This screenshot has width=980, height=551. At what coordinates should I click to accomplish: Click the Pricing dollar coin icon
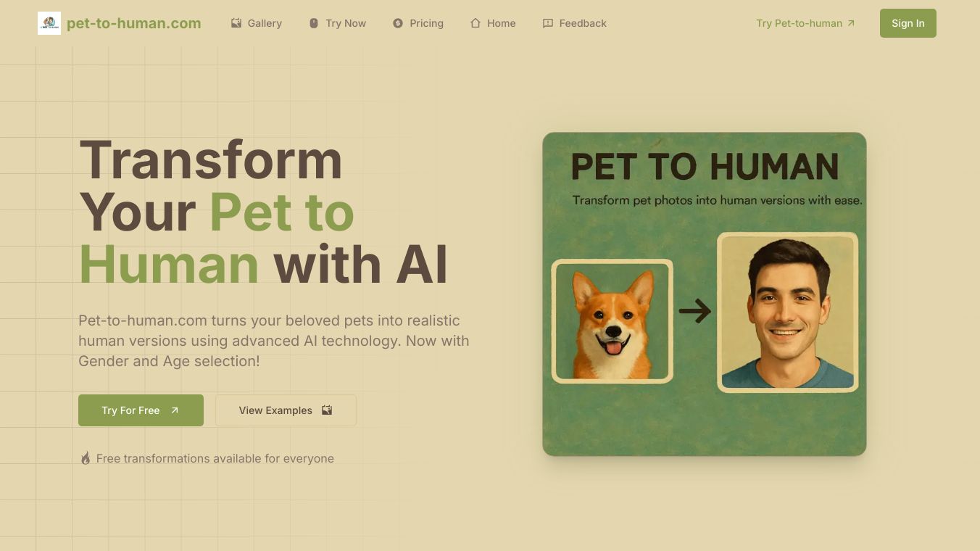pos(398,23)
